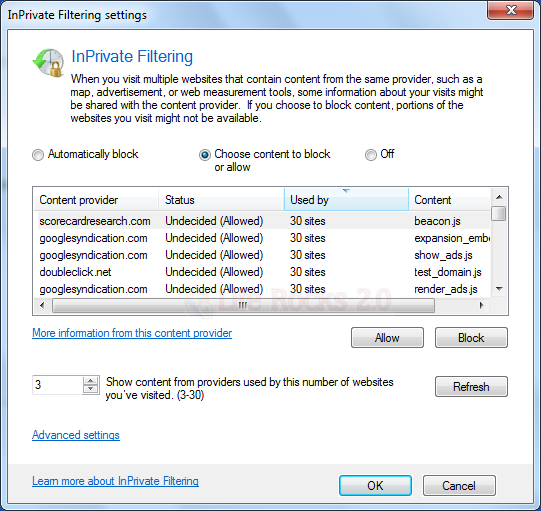Increase website count with spinner up arrow
541x511 pixels.
[91, 380]
